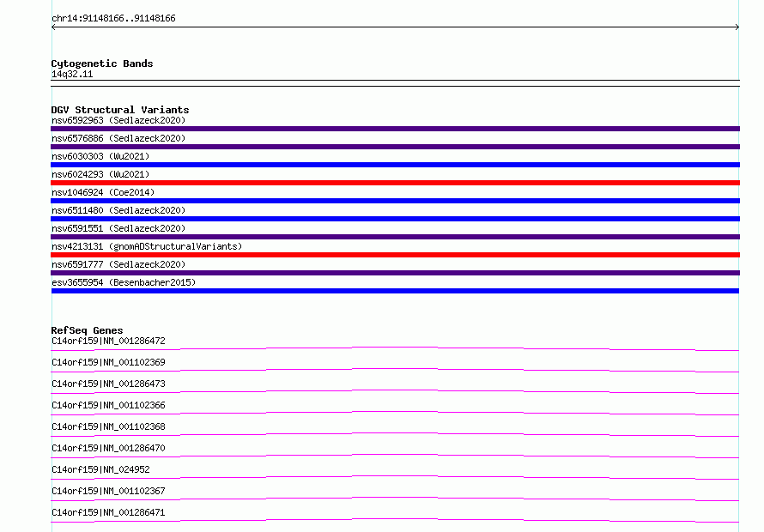Select the 14q32.11 band label
764x532 pixels.
pyautogui.click(x=72, y=74)
